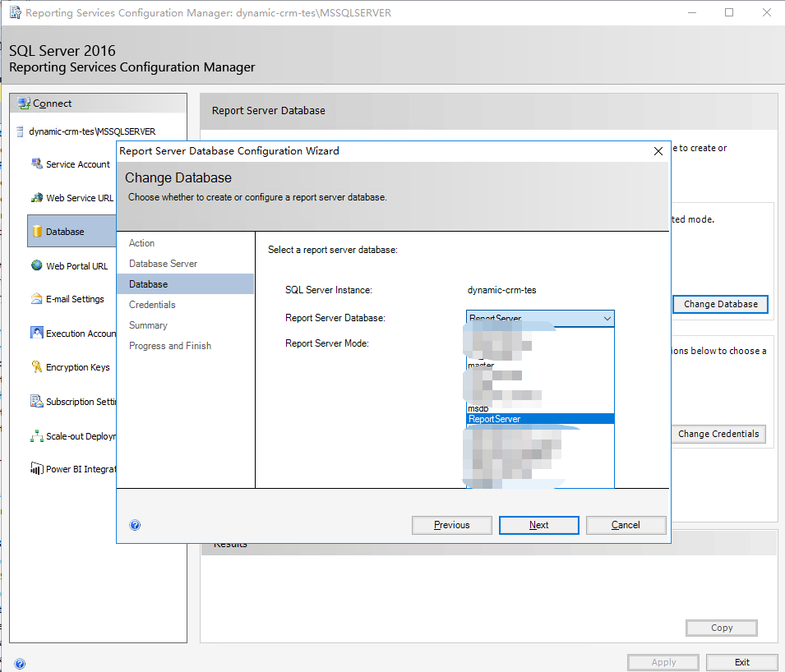Close the Report Server Database Configuration Wizard
Screen dimensions: 785x672
(658, 151)
